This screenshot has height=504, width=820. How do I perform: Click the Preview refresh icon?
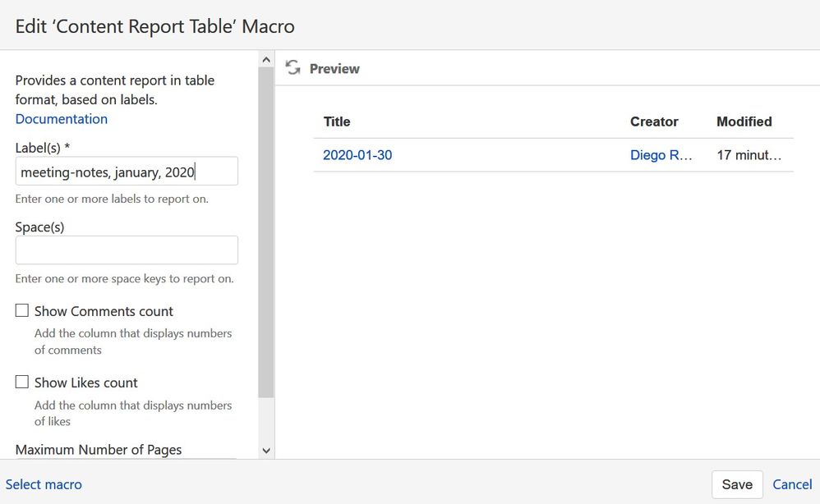[x=293, y=68]
